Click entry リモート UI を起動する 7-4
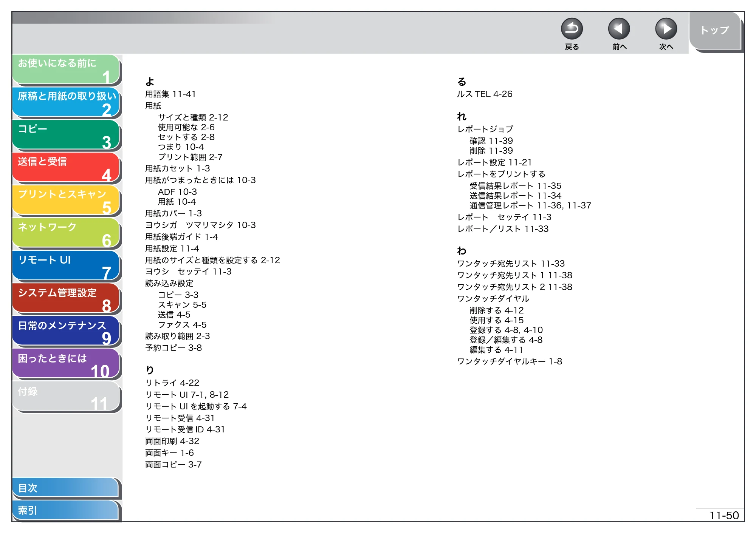 pos(196,406)
